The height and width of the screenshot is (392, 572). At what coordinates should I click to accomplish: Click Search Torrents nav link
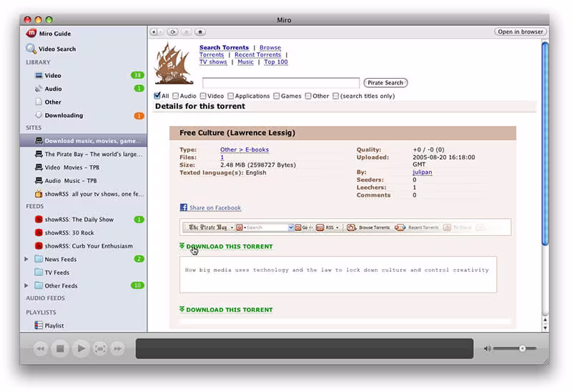[x=224, y=47]
